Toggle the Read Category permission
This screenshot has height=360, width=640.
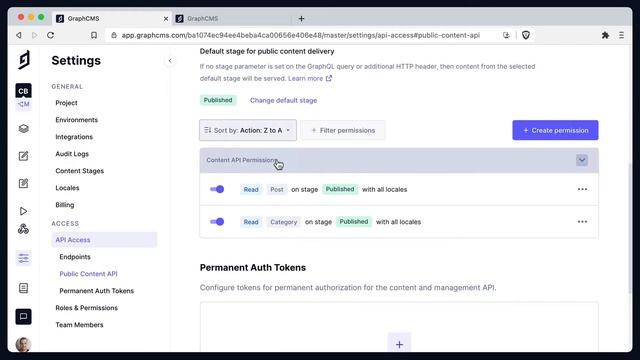[x=217, y=222]
